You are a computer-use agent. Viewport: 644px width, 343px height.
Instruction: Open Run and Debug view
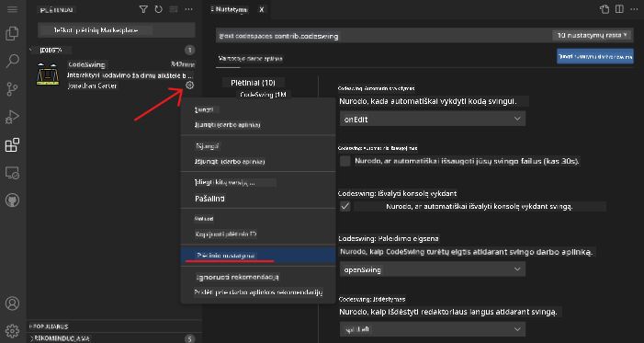(x=12, y=117)
